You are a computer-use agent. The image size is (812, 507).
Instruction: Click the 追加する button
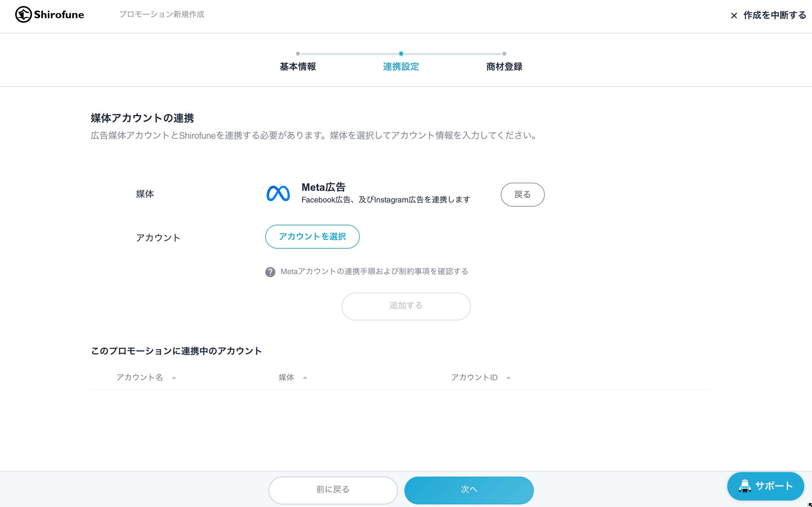(x=406, y=306)
